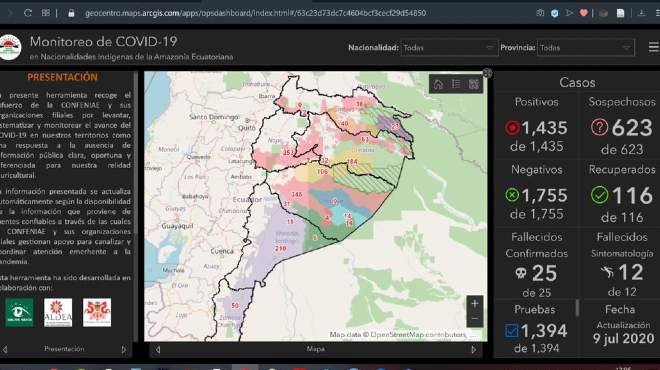The height and width of the screenshot is (370, 660).
Task: Open the map legend list icon
Action: click(456, 84)
